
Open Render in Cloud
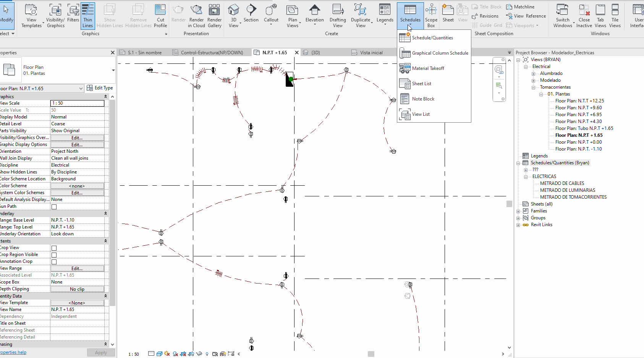[x=196, y=16]
